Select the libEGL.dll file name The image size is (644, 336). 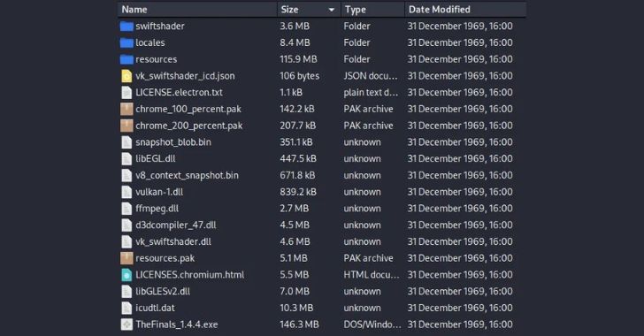156,159
